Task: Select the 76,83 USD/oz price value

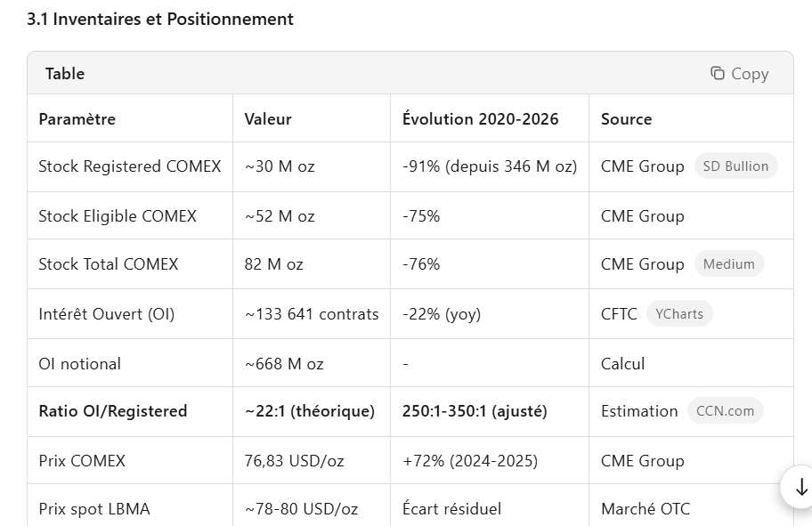Action: click(x=294, y=461)
